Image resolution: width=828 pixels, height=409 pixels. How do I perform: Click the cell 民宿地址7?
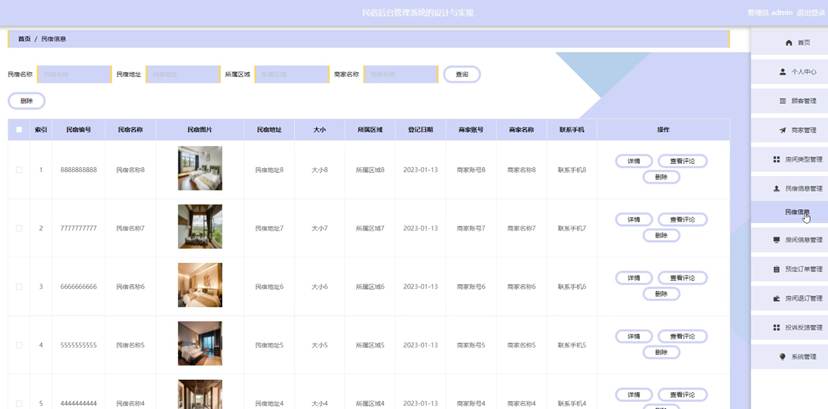(269, 229)
